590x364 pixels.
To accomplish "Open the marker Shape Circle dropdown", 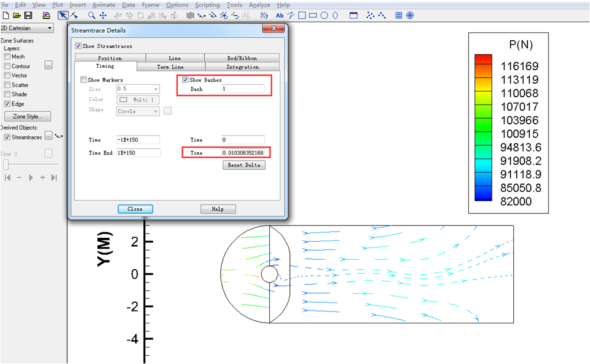I will click(x=138, y=112).
